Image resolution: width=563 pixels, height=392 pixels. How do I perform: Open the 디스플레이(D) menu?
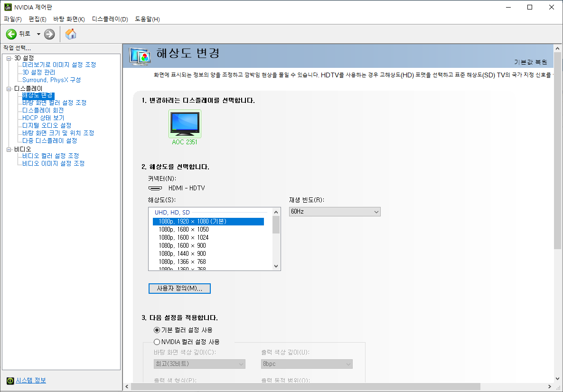point(110,19)
